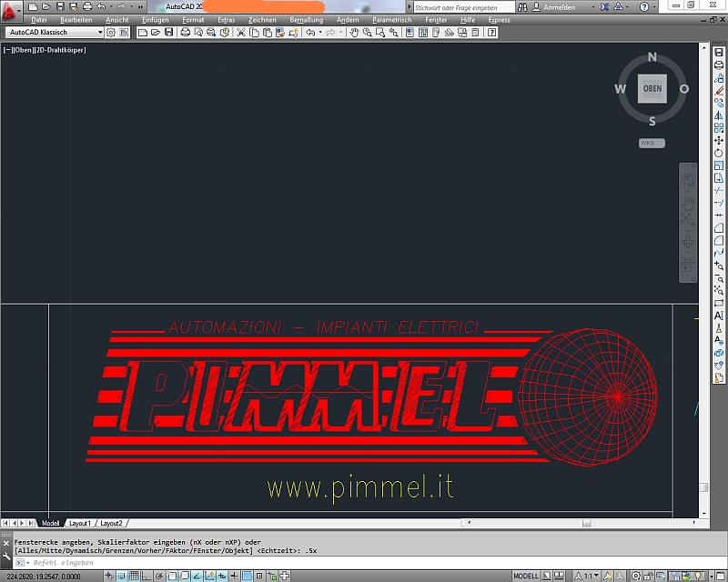Click the Autodesk Exchange X icon
This screenshot has height=582, width=728.
[604, 7]
